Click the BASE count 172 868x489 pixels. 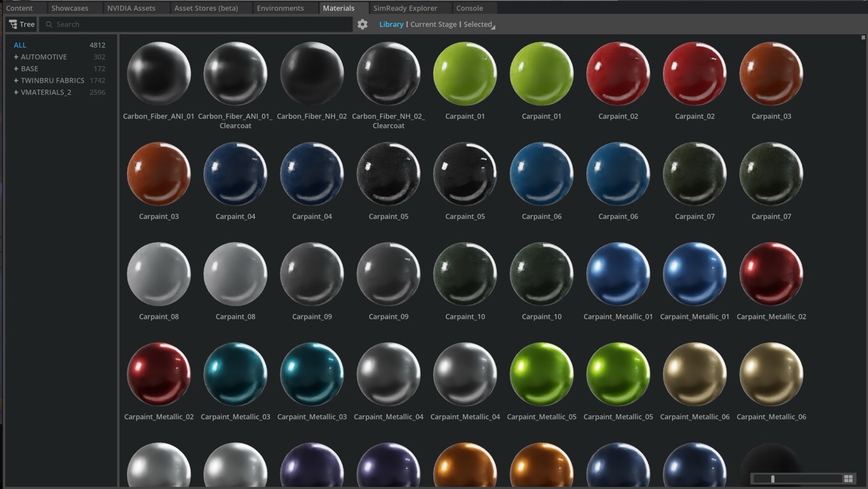(x=100, y=69)
